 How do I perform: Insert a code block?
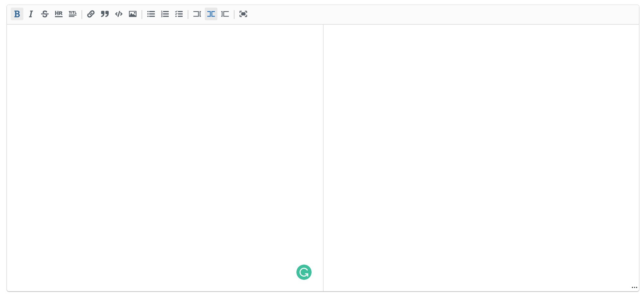(119, 14)
